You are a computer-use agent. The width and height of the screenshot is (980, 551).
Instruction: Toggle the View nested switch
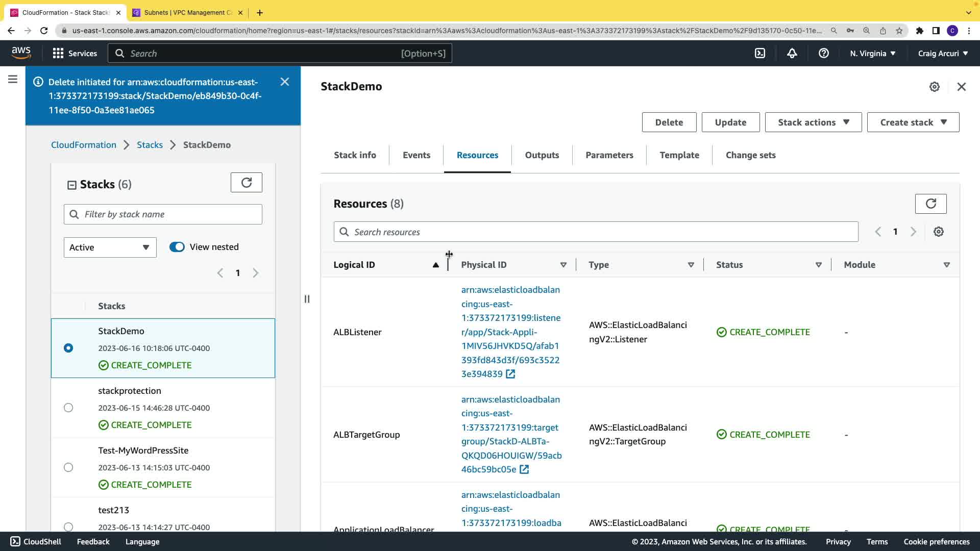pos(177,247)
